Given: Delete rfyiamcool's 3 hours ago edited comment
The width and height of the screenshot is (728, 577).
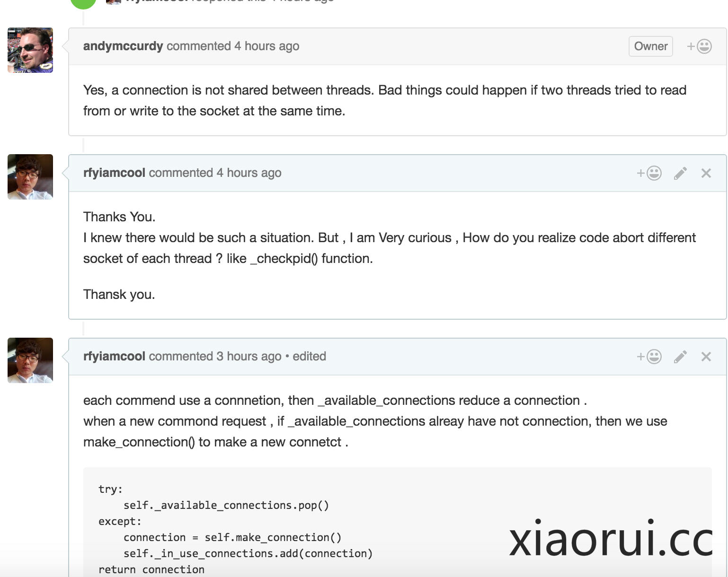Looking at the screenshot, I should (706, 357).
